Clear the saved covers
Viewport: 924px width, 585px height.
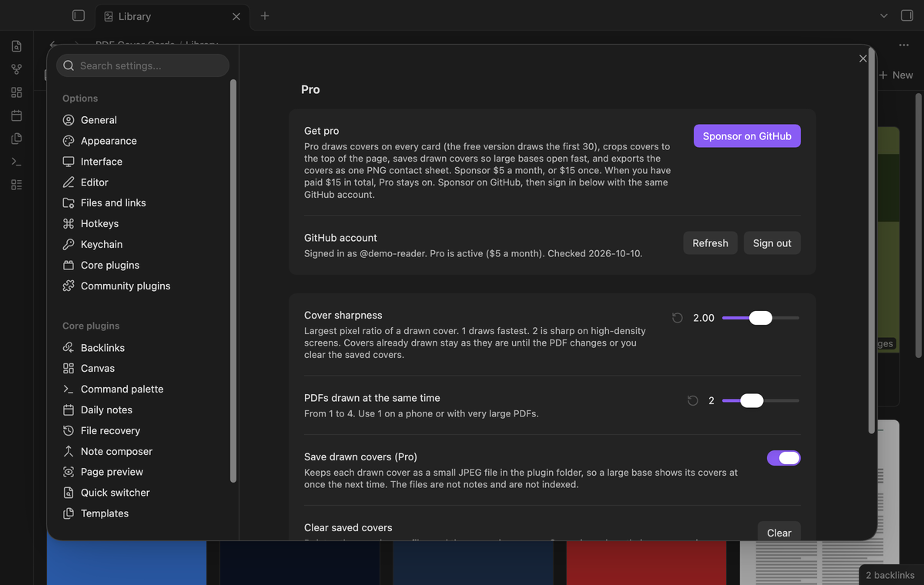779,531
